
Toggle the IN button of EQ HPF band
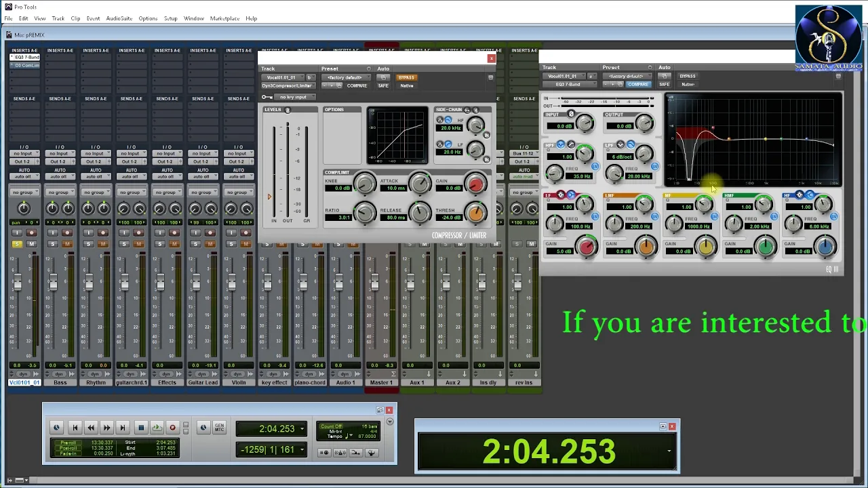pos(595,166)
